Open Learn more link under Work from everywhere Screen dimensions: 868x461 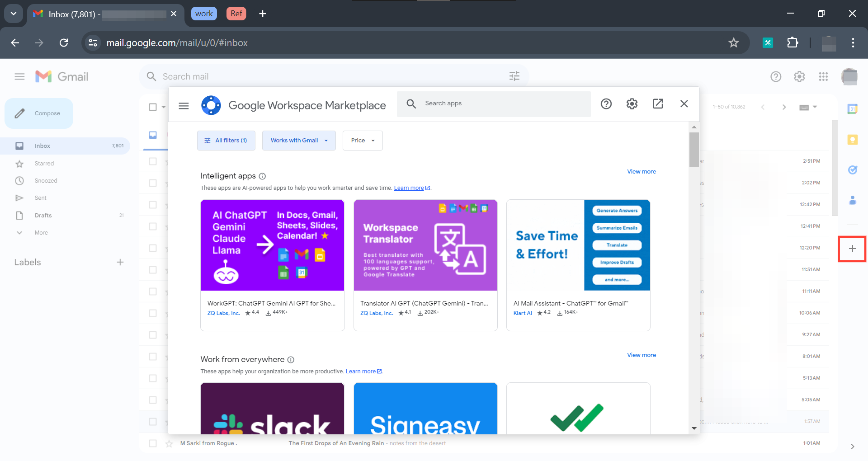363,372
